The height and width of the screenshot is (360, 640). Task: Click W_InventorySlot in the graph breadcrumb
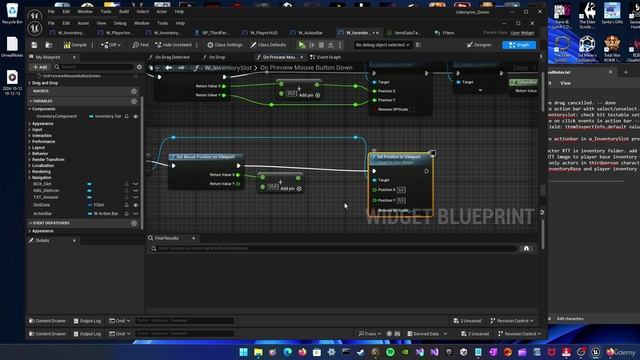(x=228, y=68)
